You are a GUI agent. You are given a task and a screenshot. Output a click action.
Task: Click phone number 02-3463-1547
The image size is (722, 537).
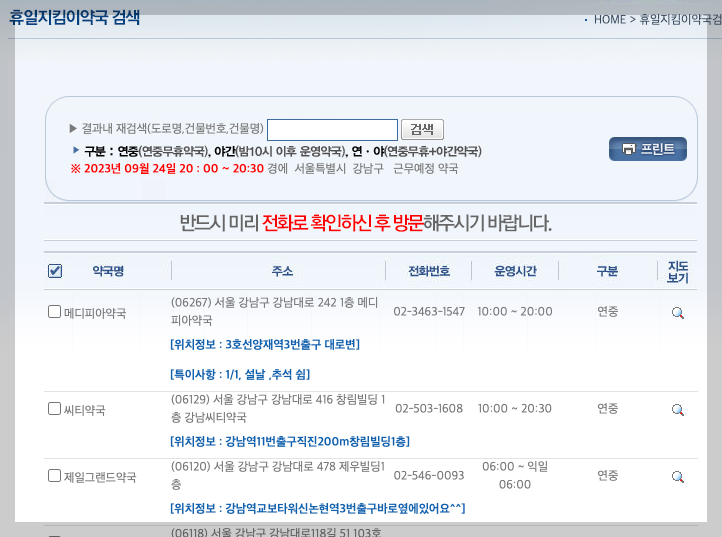click(x=429, y=311)
